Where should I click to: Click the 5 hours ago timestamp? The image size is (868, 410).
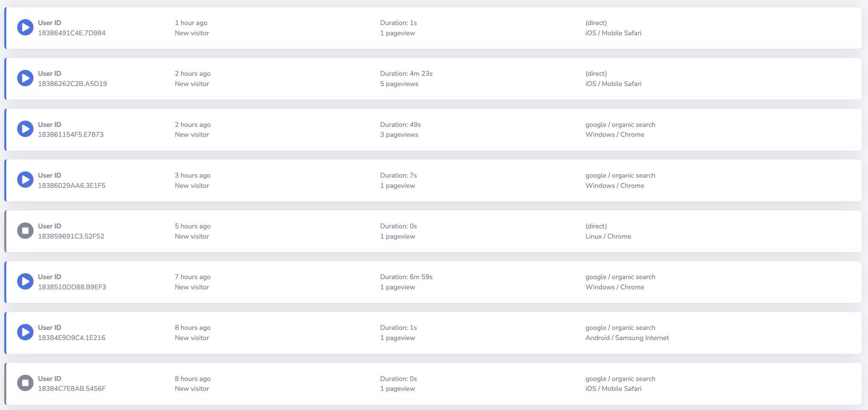pos(192,226)
